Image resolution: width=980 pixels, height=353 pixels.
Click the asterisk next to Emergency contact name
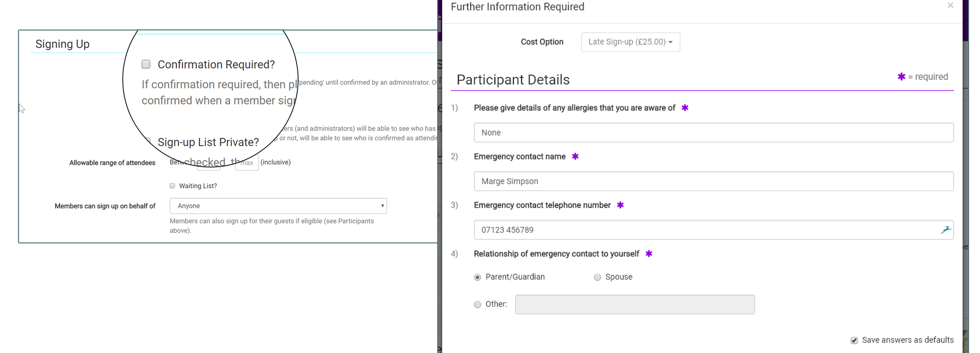pyautogui.click(x=575, y=157)
